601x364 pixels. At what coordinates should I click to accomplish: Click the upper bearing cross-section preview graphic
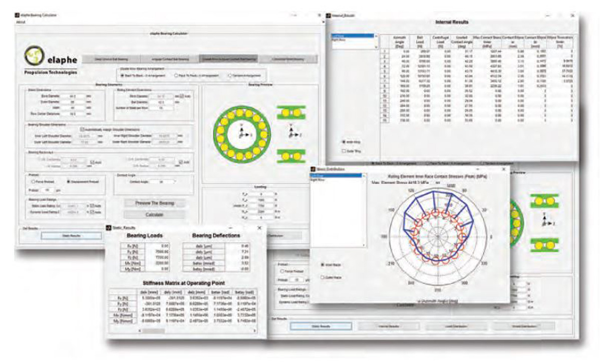[291, 112]
